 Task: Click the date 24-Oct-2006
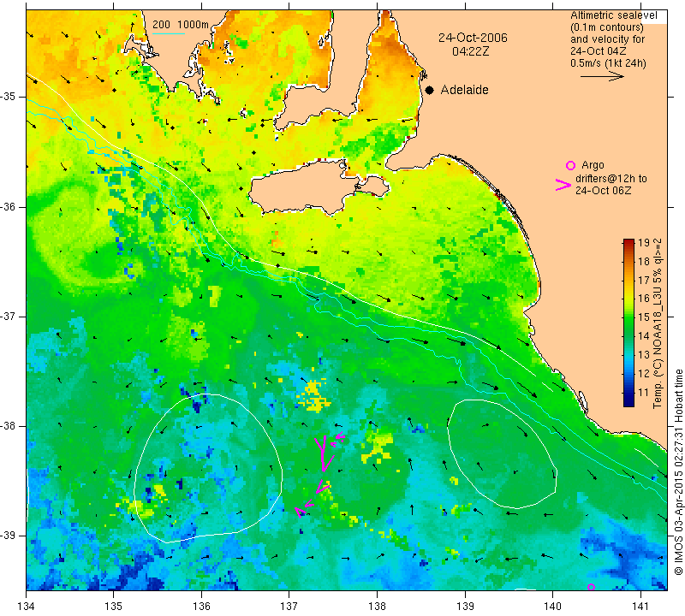click(473, 38)
